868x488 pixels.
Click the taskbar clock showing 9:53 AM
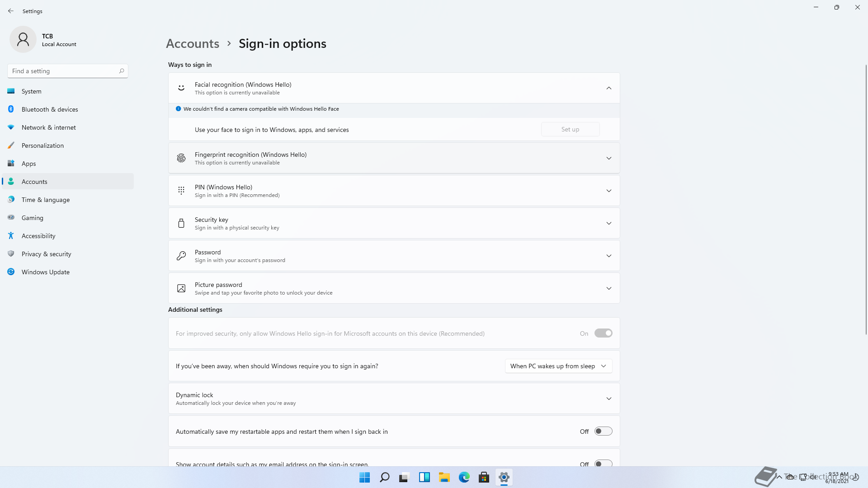coord(838,477)
